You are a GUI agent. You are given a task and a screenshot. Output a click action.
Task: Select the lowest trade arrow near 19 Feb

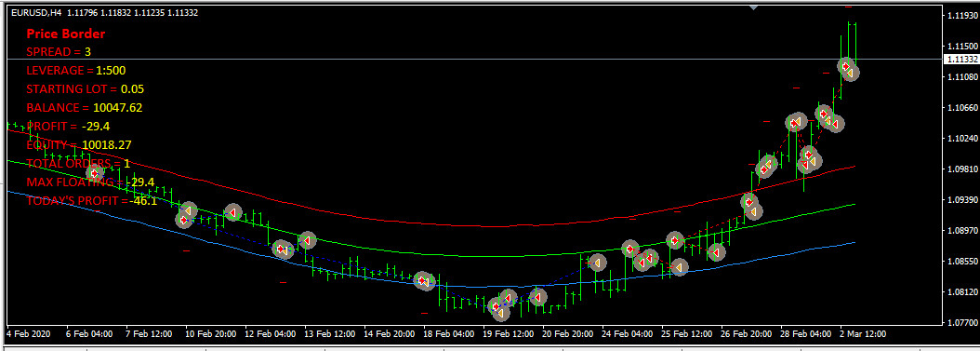tap(500, 312)
